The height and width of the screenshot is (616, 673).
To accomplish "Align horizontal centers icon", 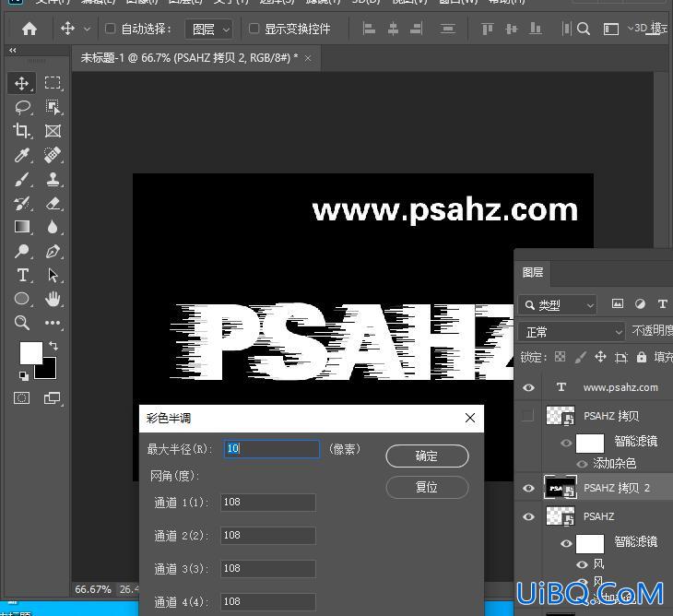I will pos(393,29).
